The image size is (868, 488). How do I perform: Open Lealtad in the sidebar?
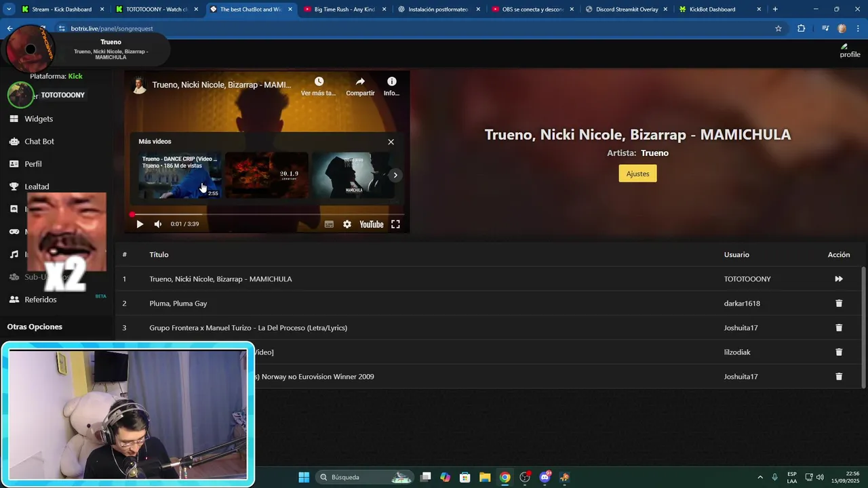pos(37,186)
